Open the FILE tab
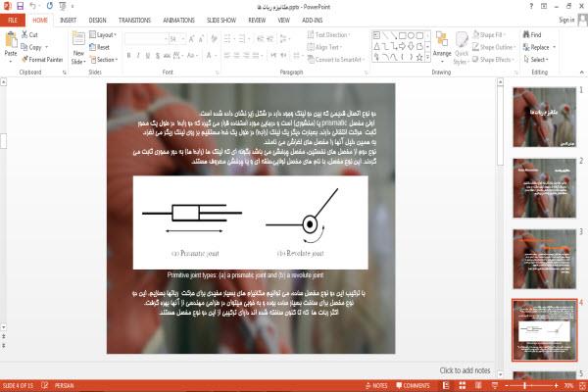Screen dimensions: 588x392 (x=13, y=20)
